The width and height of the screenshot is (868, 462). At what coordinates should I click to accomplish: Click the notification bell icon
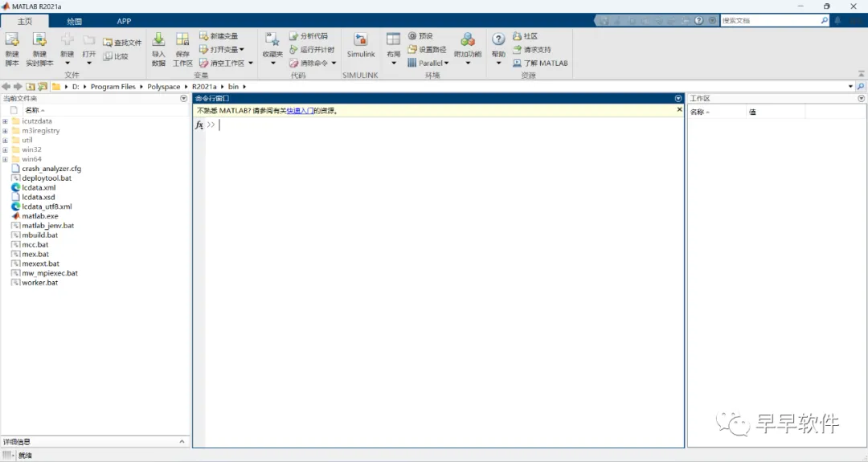[x=837, y=20]
